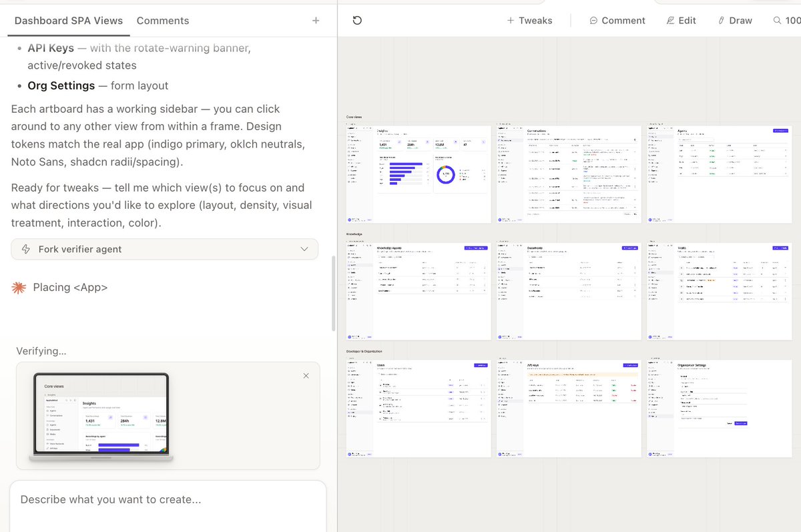Screen dimensions: 801x532
Task: Select the Insights dashboard artboard with charts
Action: coord(417,174)
